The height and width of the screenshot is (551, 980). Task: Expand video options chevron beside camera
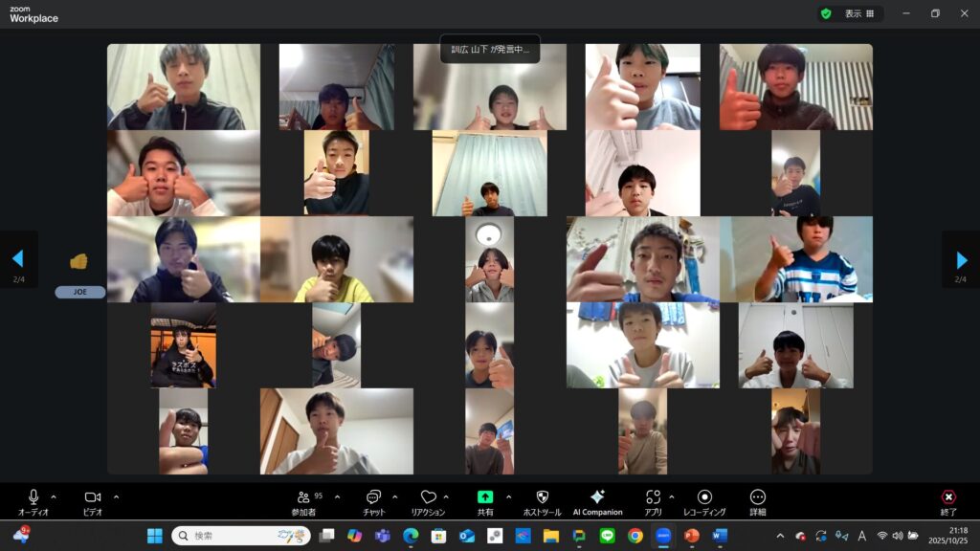click(x=117, y=496)
